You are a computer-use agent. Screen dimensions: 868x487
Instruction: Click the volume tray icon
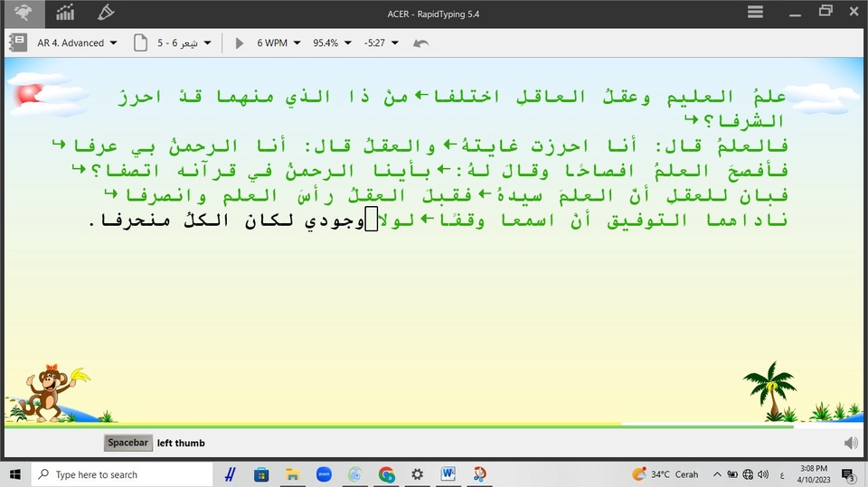(763, 474)
